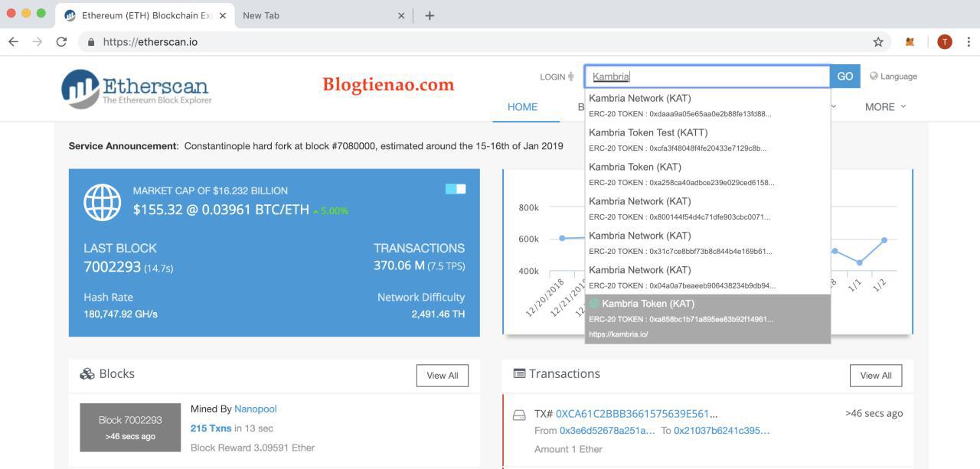The height and width of the screenshot is (469, 980).
Task: Click the globe icon on the market cap card
Action: (103, 202)
